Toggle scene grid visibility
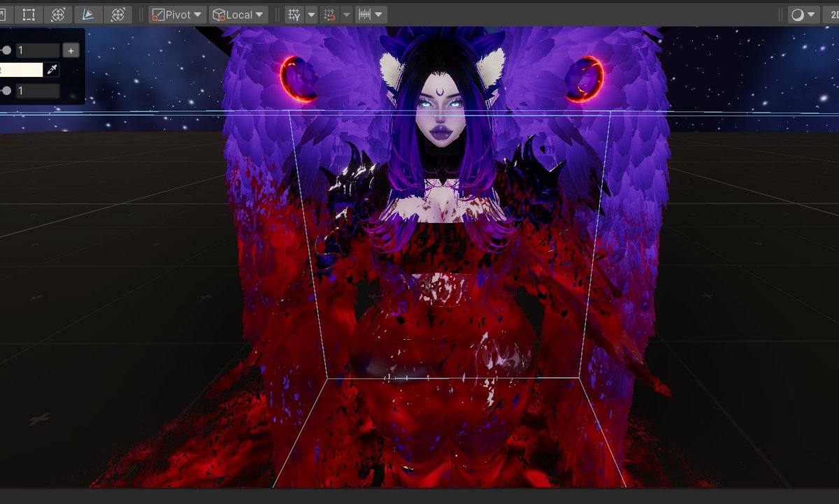839x504 pixels. 294,14
